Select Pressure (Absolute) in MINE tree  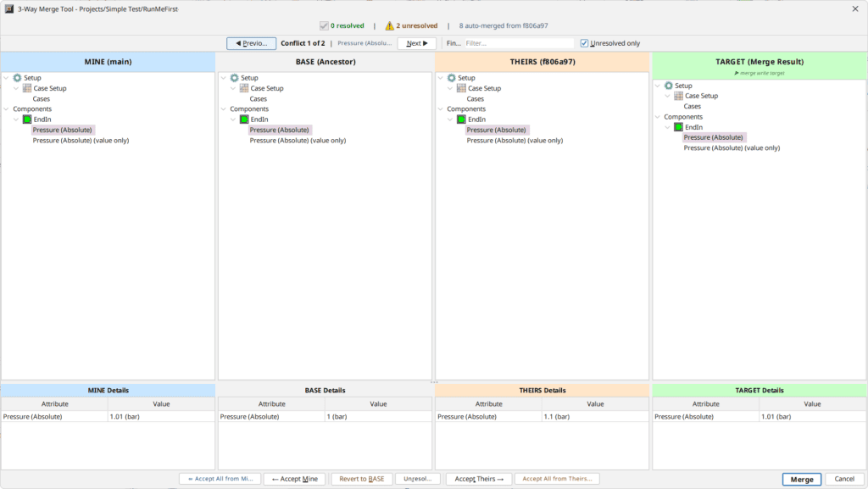click(62, 130)
